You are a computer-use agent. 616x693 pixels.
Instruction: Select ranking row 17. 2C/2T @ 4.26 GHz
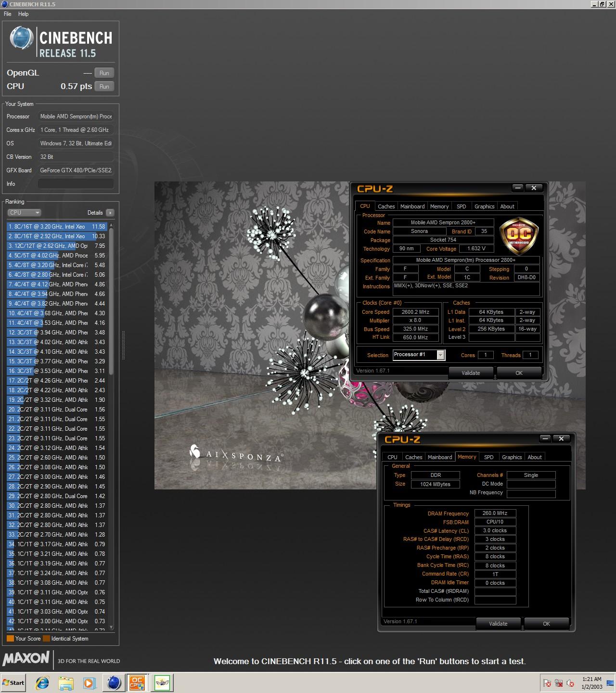tap(57, 380)
